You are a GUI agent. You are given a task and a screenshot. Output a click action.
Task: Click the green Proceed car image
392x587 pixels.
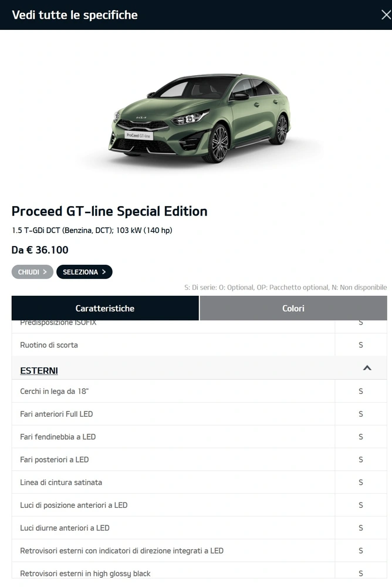pos(200,118)
